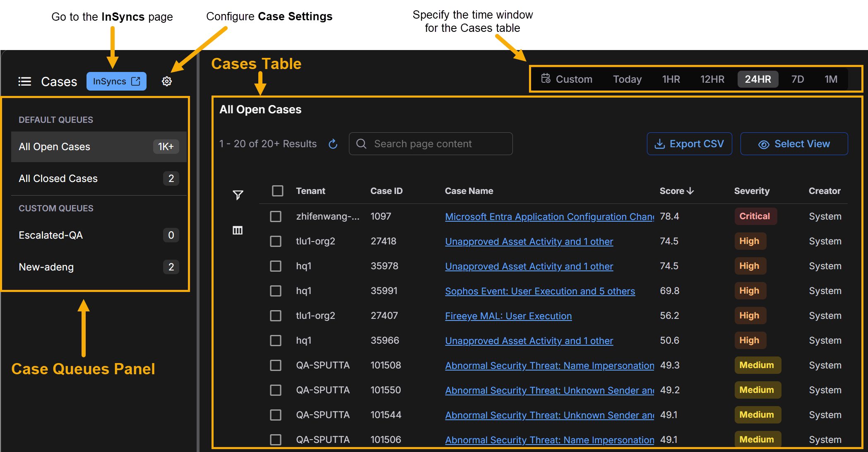Open the Select View dropdown

pos(793,144)
